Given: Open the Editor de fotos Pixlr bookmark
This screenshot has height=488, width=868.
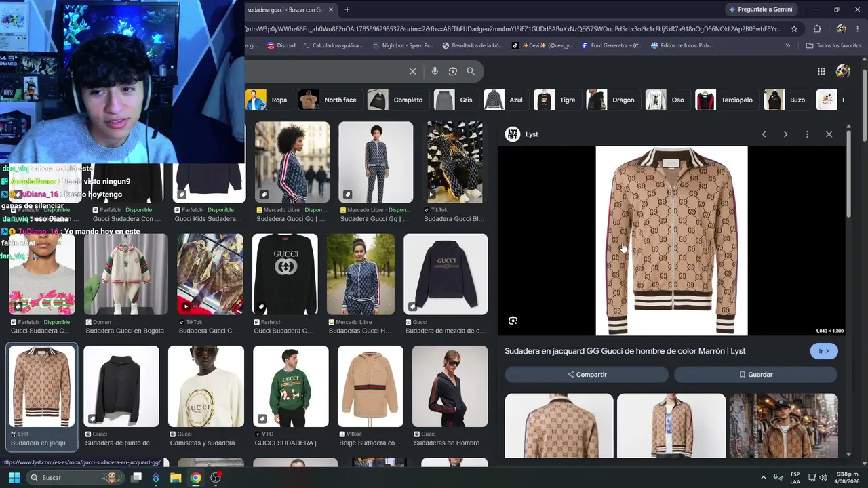Looking at the screenshot, I should (x=682, y=45).
